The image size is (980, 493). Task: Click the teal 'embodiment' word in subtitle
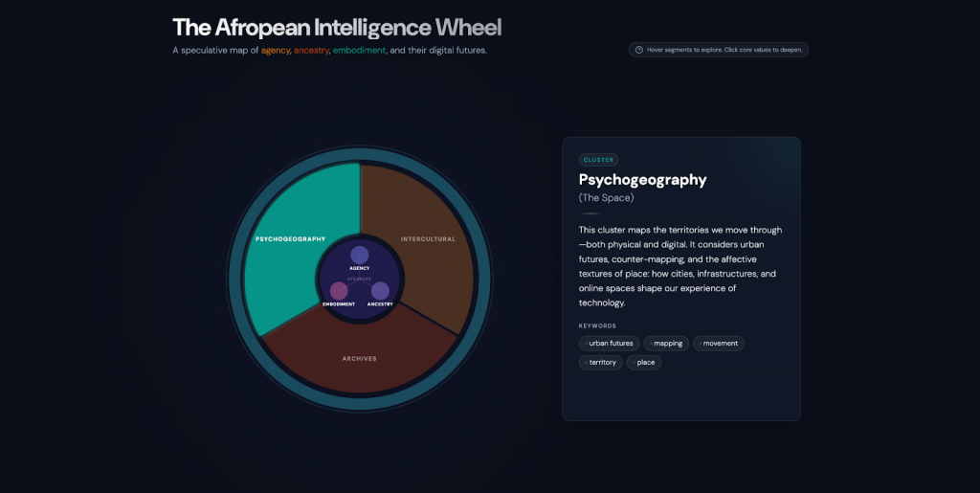pyautogui.click(x=359, y=51)
